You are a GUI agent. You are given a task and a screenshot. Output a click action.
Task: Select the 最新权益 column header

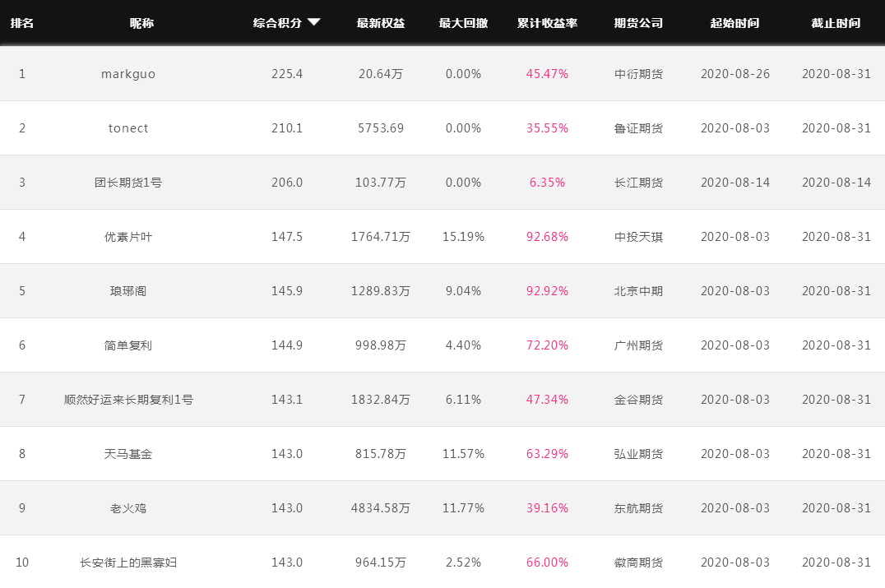(x=381, y=23)
